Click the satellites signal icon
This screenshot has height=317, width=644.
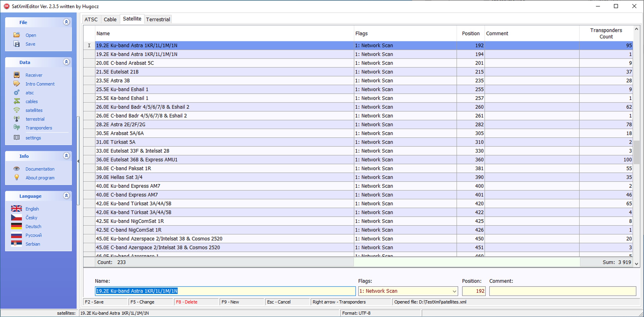tap(16, 110)
